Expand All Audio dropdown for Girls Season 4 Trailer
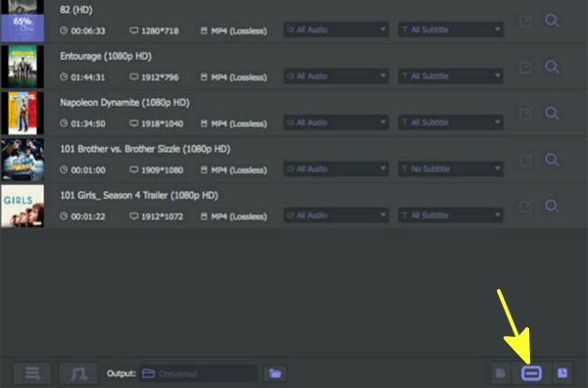This screenshot has width=588, height=388. [x=336, y=216]
